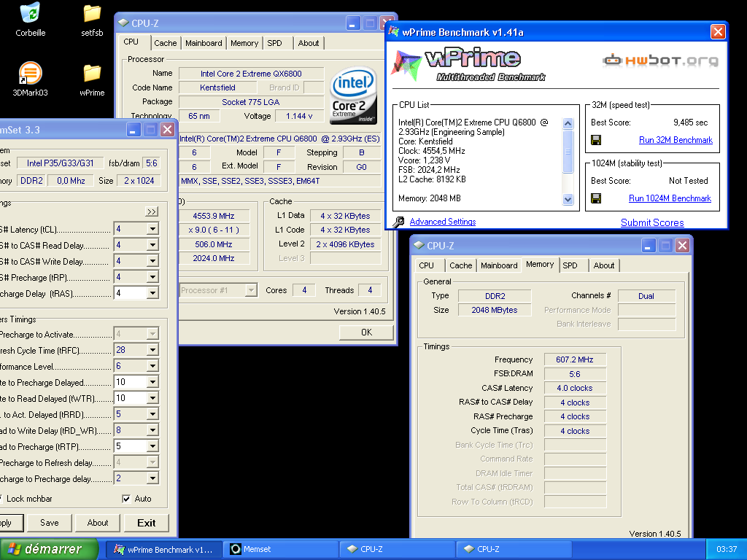This screenshot has width=747, height=560.
Task: Switch to CPU tab in front CPU-Z window
Action: point(426,265)
